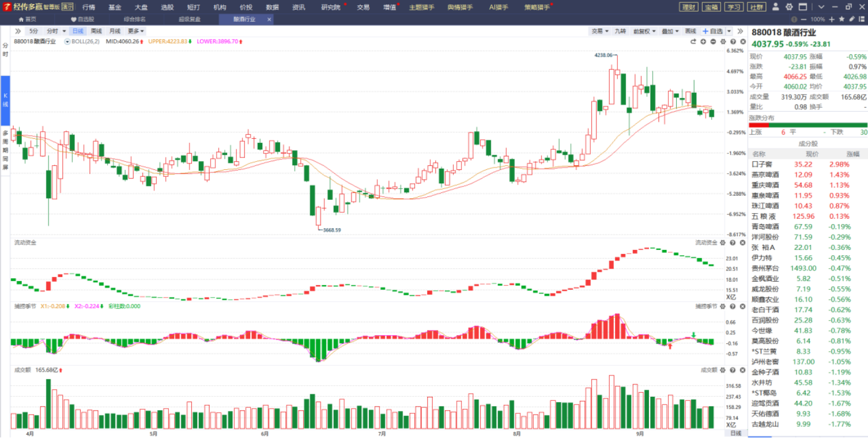Screen dimensions: 868x438
Task: Select K线 in left vertical sidebar
Action: [5, 100]
